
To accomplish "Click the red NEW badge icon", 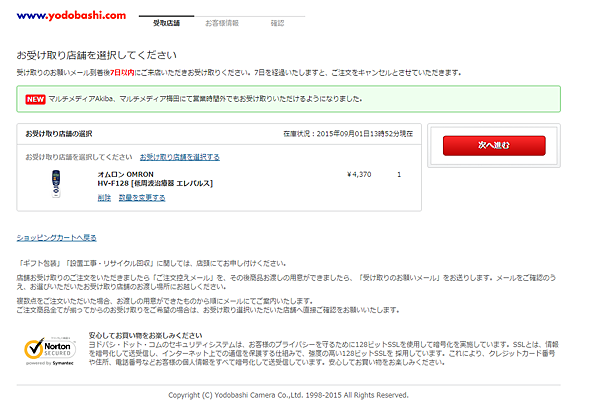I will (35, 99).
